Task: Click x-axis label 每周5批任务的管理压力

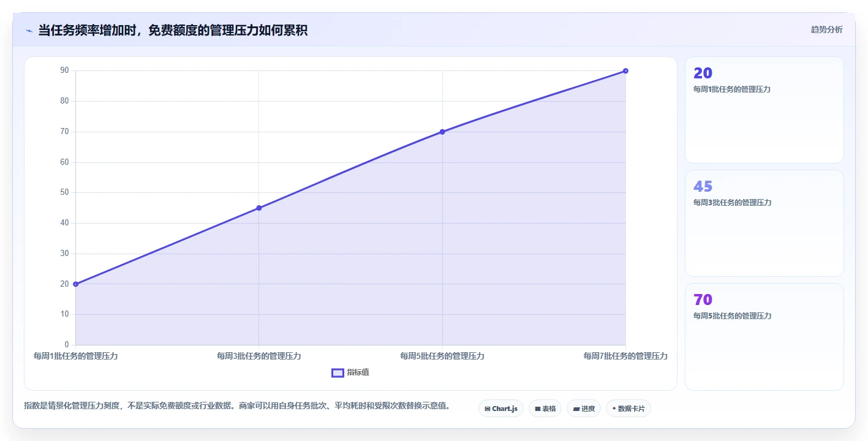Action: pyautogui.click(x=442, y=356)
